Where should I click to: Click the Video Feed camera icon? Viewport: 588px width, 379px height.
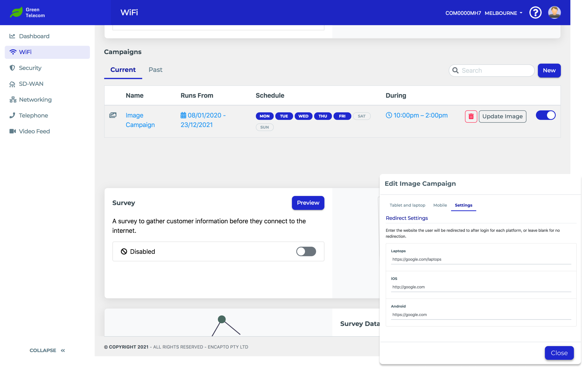(13, 131)
